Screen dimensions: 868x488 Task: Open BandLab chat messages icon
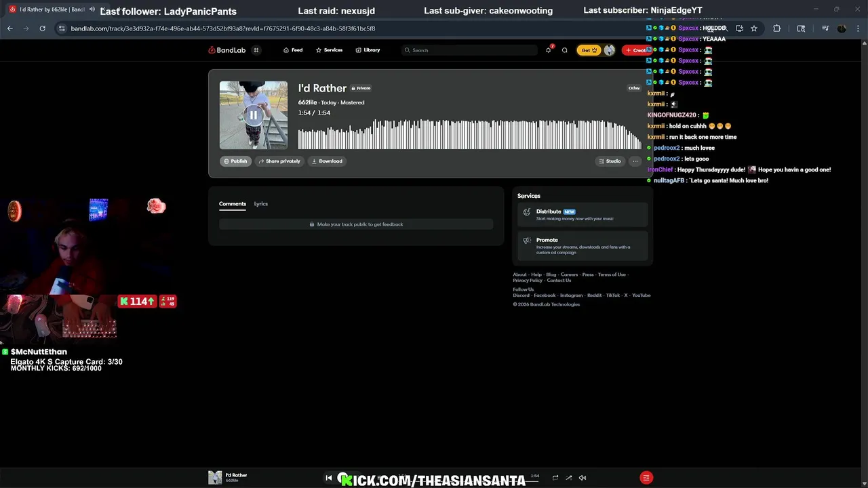(x=564, y=50)
